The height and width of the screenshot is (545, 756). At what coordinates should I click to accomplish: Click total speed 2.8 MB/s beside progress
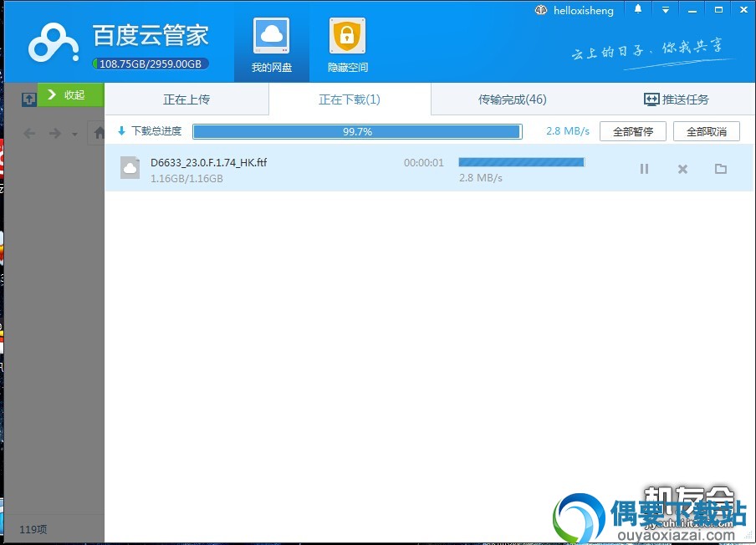(x=568, y=131)
